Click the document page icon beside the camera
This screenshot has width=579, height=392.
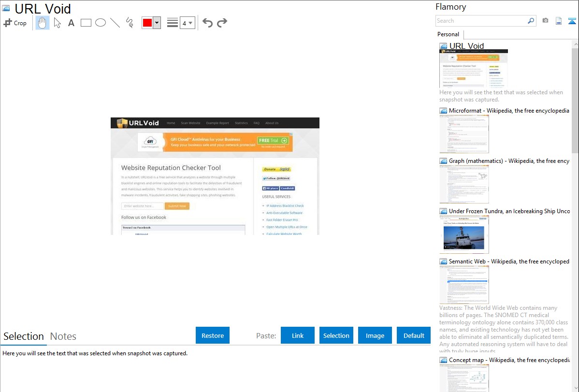pos(559,21)
